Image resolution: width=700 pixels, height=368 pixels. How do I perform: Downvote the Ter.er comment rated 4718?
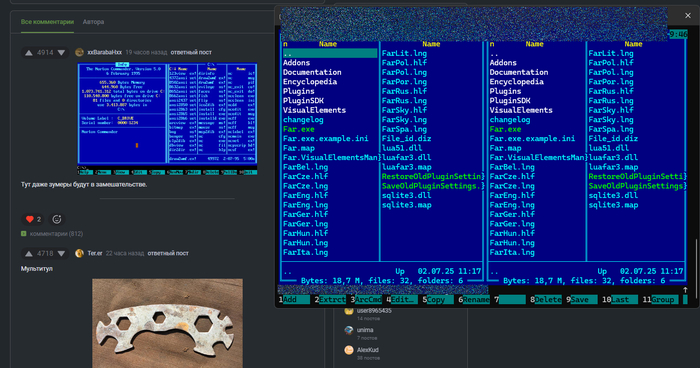61,254
